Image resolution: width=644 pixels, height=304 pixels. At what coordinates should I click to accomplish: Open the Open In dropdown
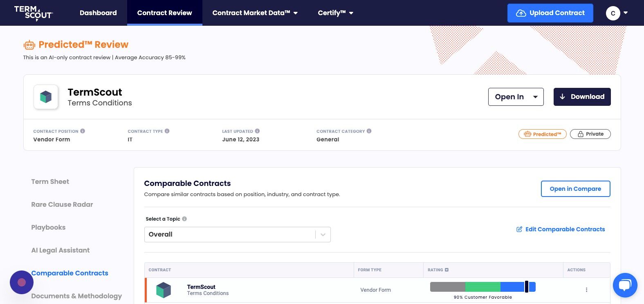[516, 97]
